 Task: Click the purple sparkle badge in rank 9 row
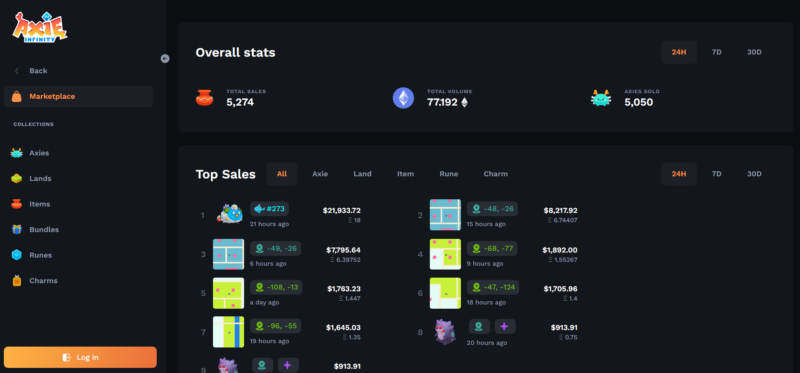point(288,365)
